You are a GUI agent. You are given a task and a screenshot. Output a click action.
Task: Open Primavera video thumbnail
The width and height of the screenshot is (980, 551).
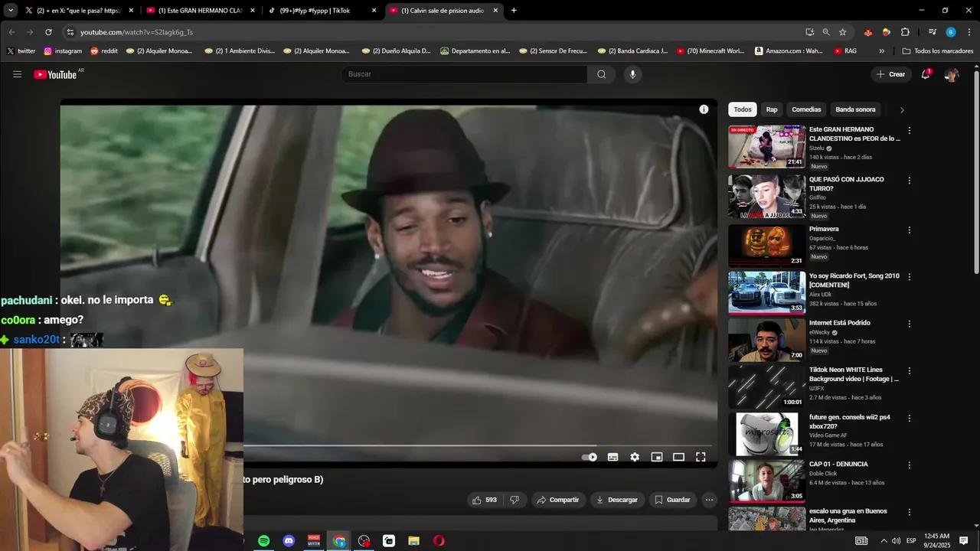tap(766, 245)
